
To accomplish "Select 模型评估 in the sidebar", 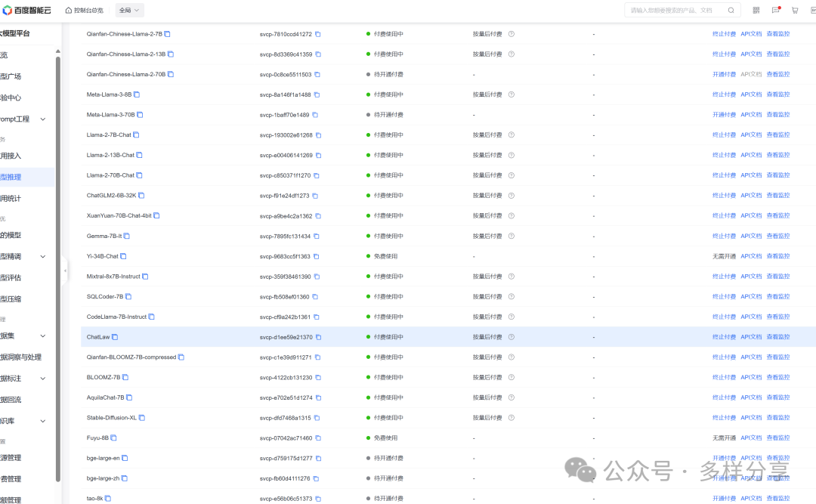I will coord(11,278).
